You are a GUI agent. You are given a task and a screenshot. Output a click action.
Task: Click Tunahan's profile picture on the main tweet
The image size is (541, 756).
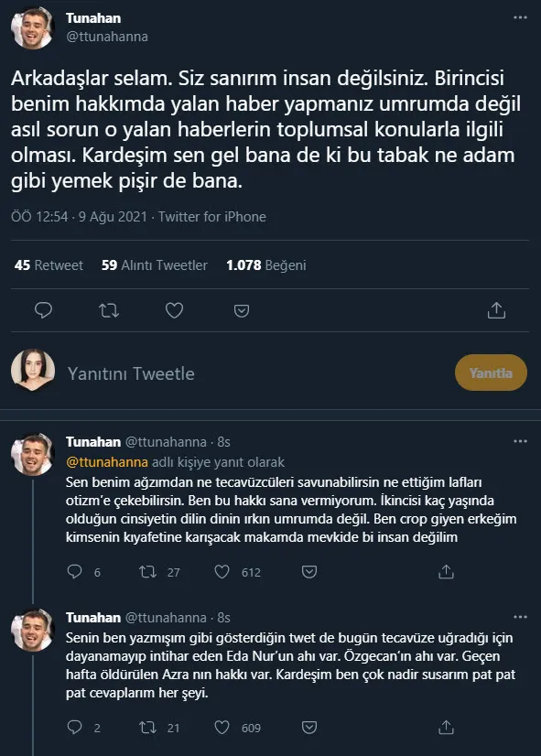(x=35, y=27)
